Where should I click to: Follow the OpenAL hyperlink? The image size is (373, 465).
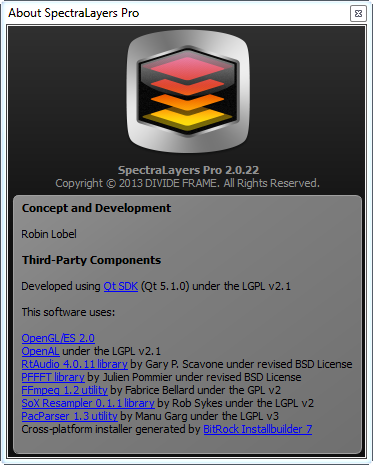[40, 351]
